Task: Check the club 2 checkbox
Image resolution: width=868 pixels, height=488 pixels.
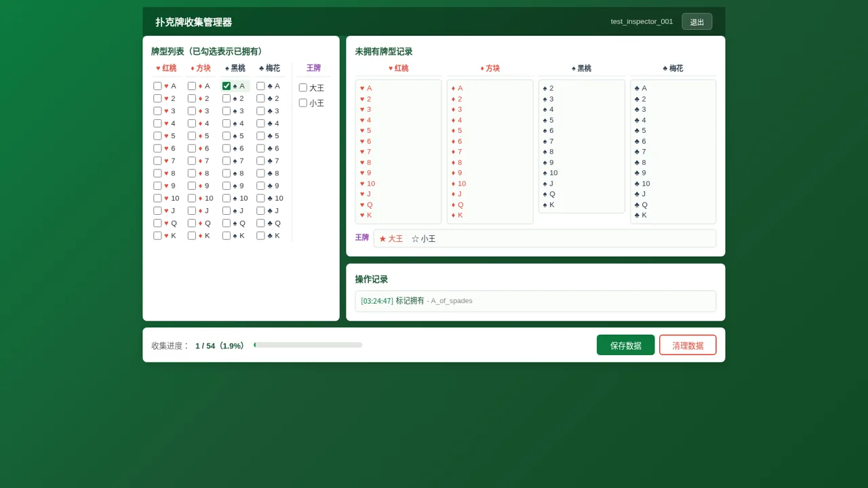Action: click(260, 98)
